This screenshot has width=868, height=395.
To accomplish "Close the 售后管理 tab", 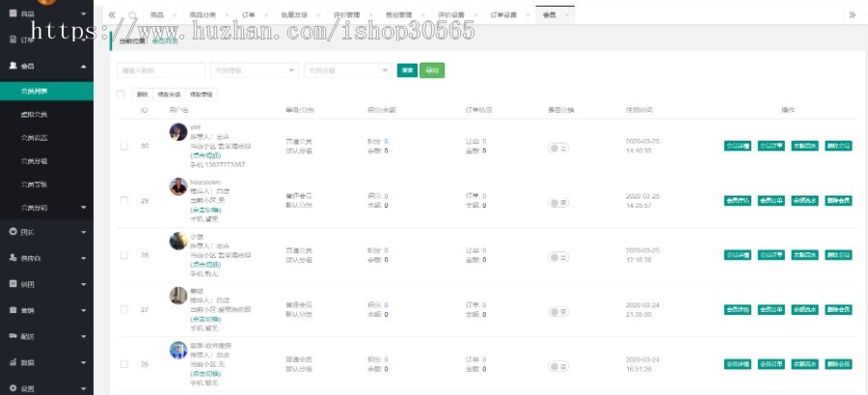I will coord(422,15).
